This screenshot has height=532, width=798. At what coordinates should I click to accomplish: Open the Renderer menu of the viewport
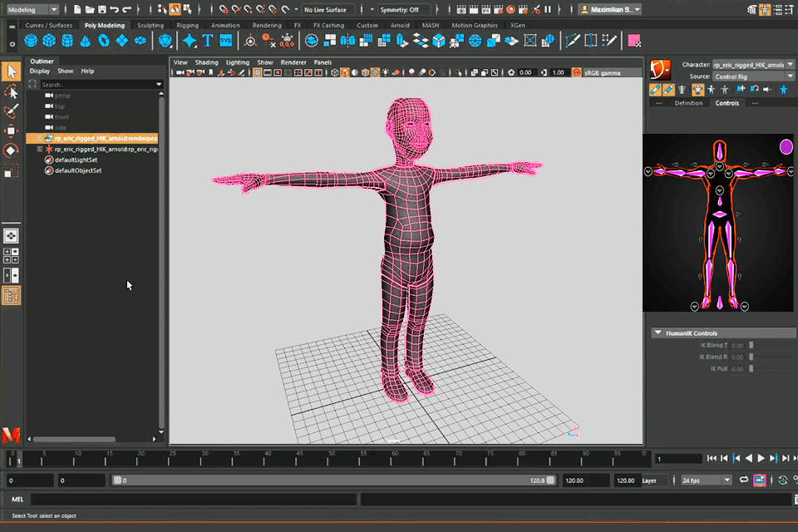pos(293,62)
